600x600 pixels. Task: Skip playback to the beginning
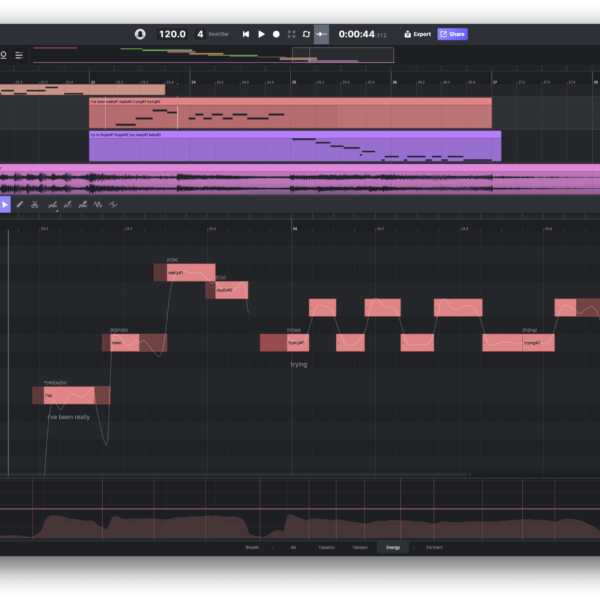point(246,34)
